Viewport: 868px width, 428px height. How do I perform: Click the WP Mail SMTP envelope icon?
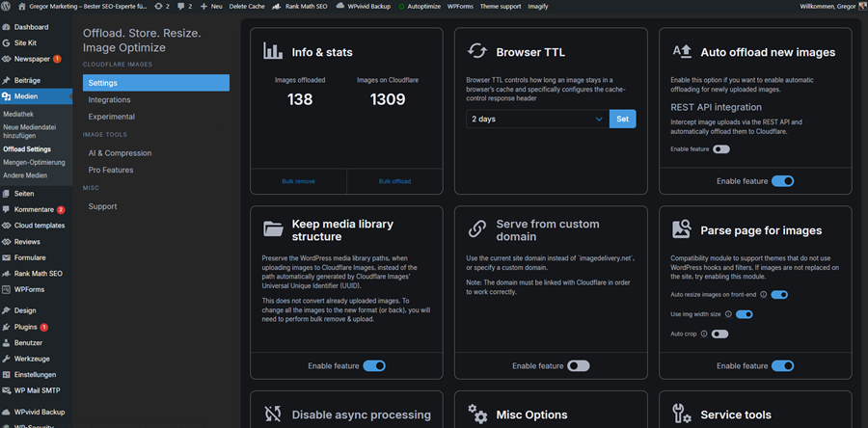click(6, 390)
